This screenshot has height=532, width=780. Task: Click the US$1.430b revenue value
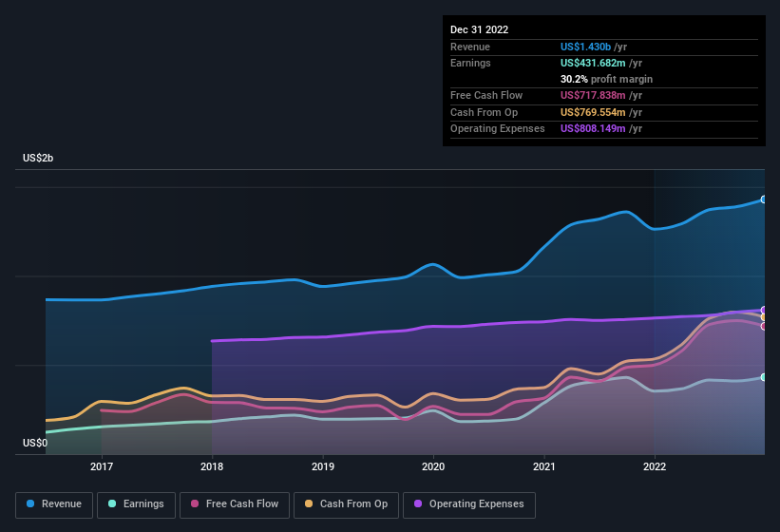pyautogui.click(x=585, y=47)
